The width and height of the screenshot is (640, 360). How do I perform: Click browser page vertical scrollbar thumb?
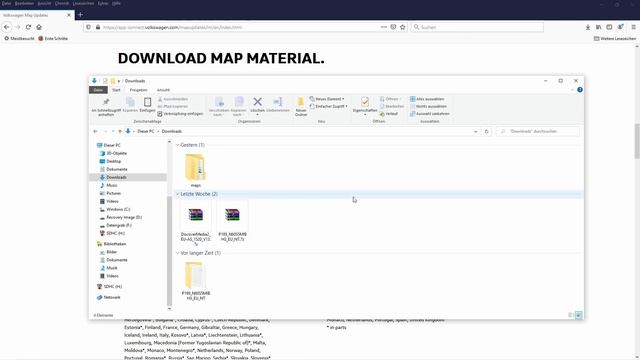637,141
